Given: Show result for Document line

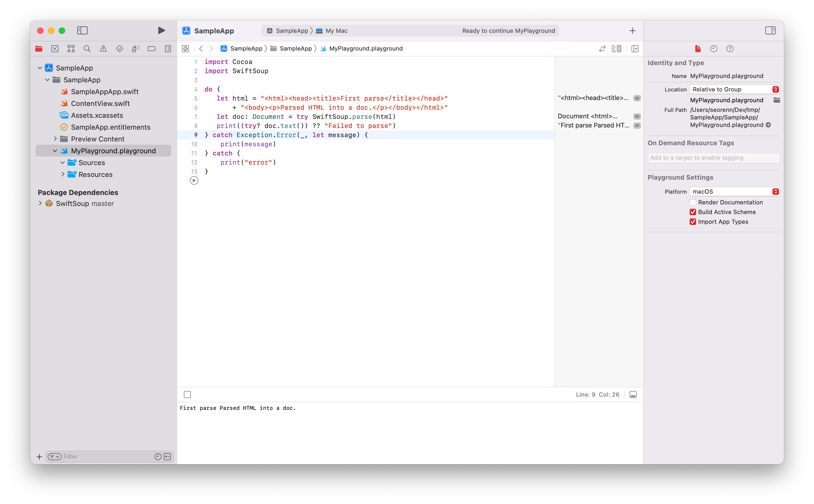Looking at the screenshot, I should tap(637, 116).
